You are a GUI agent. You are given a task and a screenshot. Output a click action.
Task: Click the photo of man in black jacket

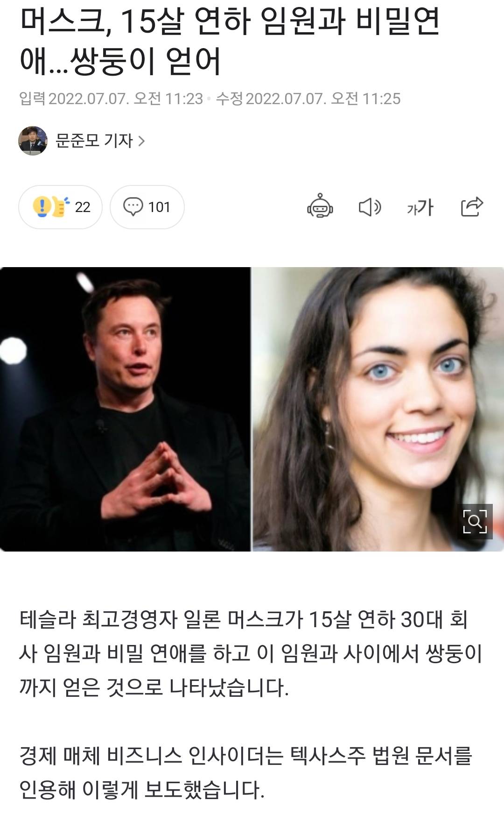click(x=125, y=409)
